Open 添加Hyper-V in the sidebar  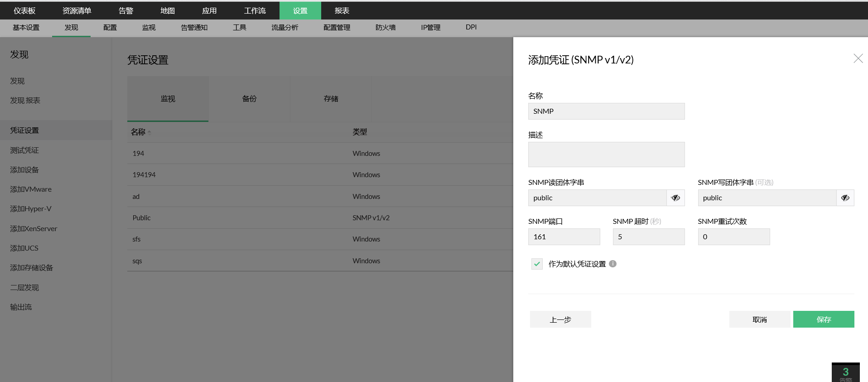[31, 209]
